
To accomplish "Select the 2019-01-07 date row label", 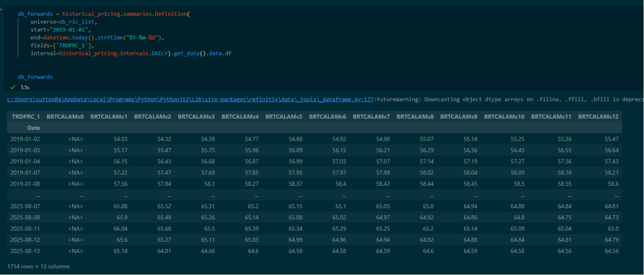I will pyautogui.click(x=25, y=173).
